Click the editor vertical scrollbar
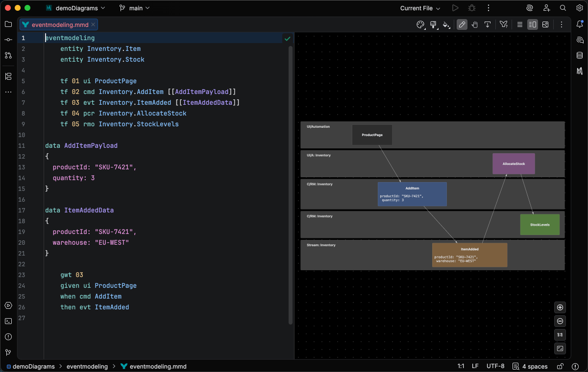Image resolution: width=588 pixels, height=372 pixels. click(291, 185)
